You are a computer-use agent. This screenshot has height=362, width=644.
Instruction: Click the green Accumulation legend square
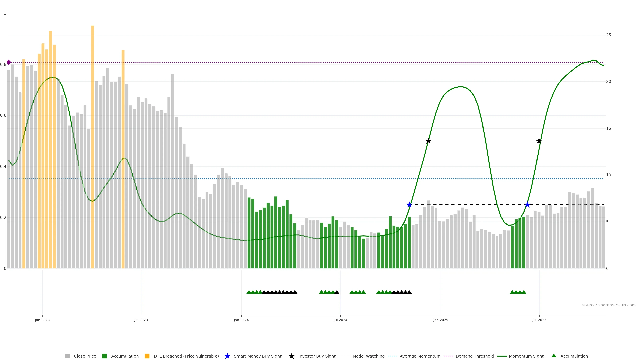point(104,356)
